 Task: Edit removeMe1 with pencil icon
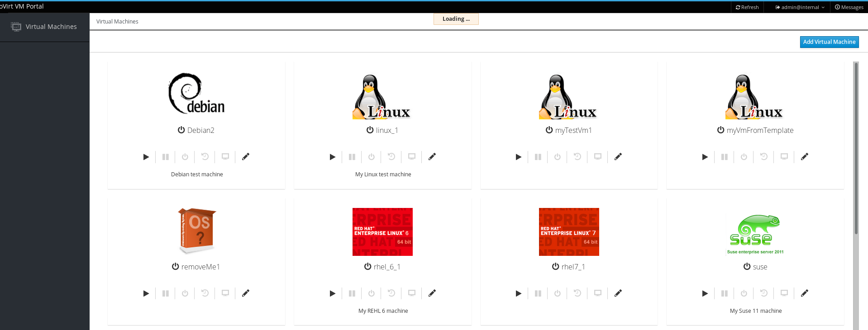pyautogui.click(x=246, y=293)
